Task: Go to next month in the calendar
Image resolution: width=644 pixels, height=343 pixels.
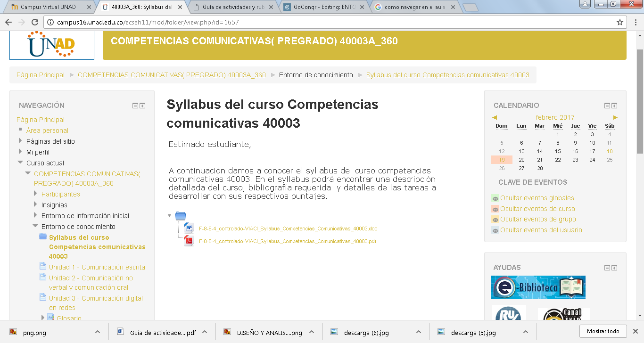Action: [615, 117]
